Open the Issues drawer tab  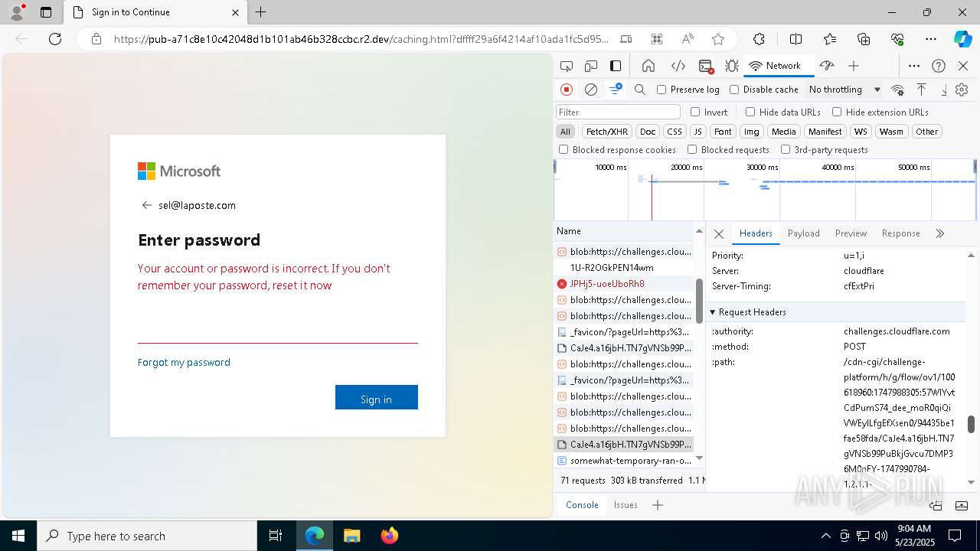click(626, 505)
